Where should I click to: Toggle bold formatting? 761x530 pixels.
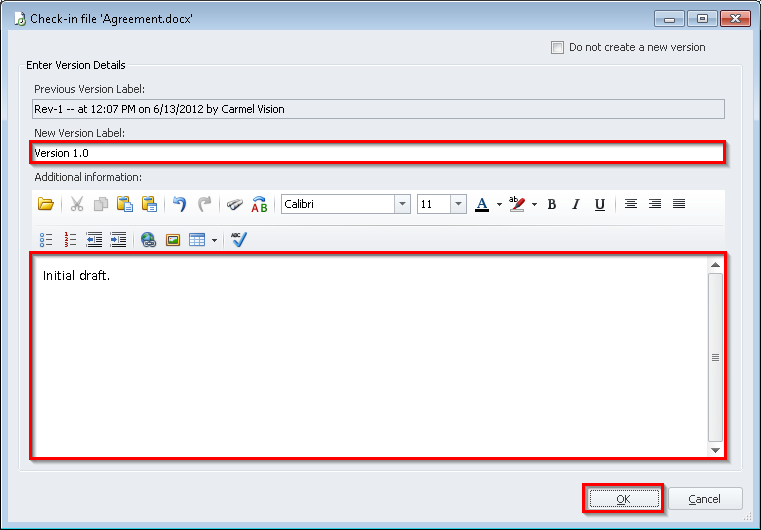click(551, 204)
